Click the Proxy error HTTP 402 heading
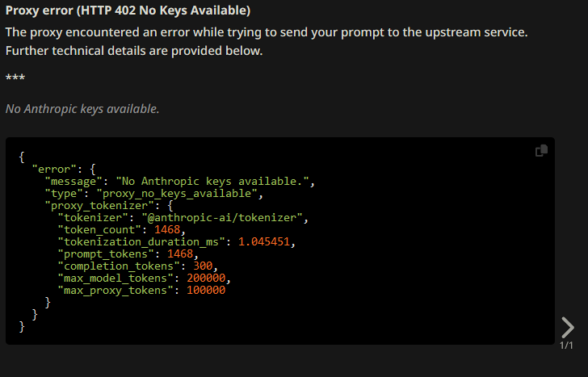588x377 pixels. 128,10
